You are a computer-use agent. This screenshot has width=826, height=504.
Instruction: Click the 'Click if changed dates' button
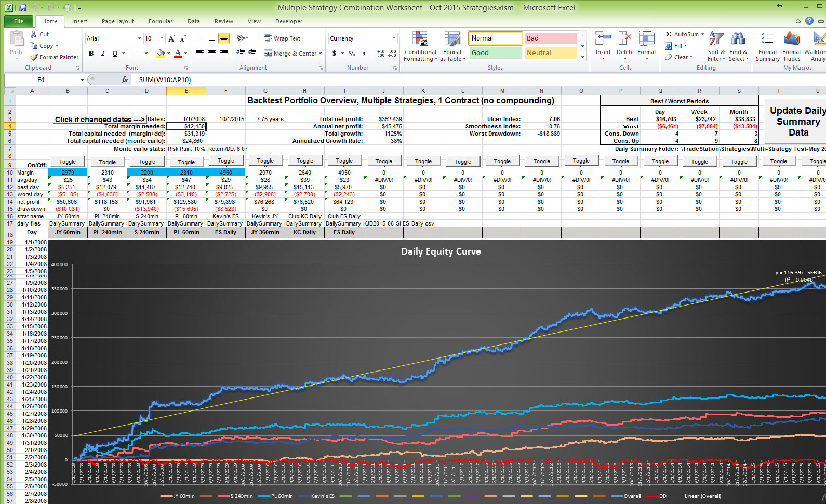(99, 120)
